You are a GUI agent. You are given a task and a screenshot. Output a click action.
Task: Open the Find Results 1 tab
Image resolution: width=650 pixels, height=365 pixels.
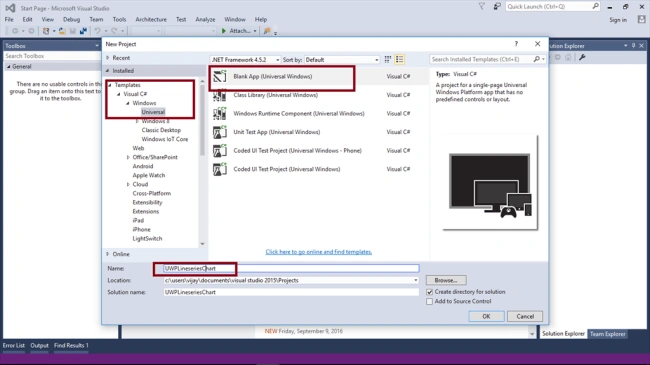(x=71, y=346)
